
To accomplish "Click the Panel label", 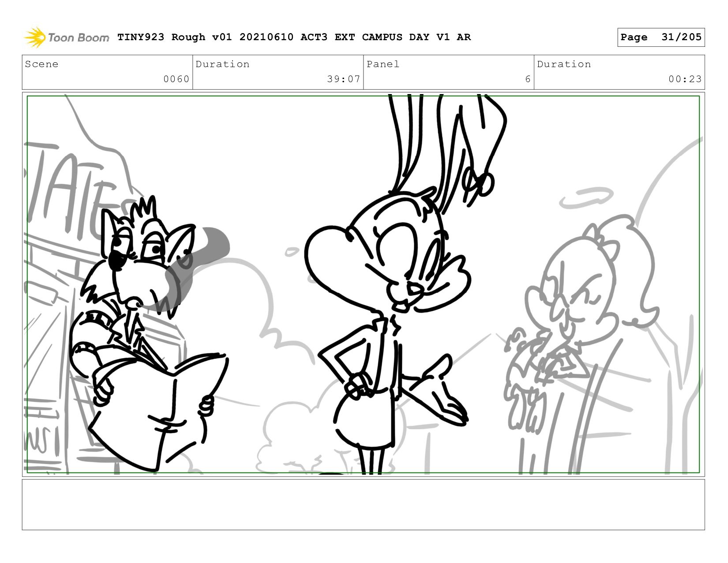I will 383,64.
